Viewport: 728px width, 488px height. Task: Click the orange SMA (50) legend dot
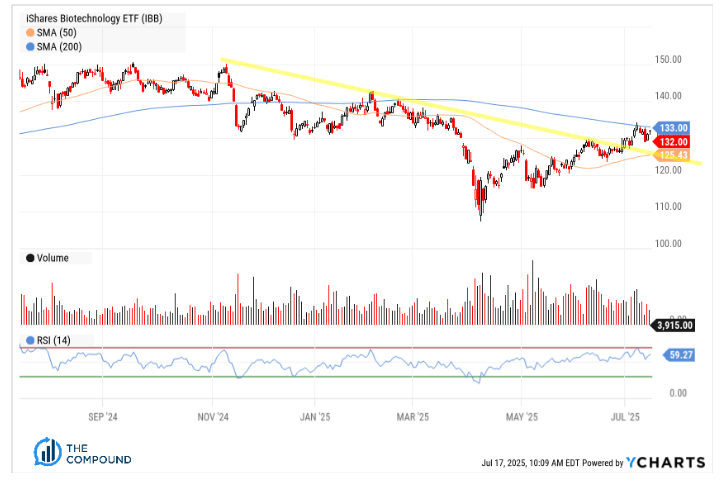tap(30, 33)
